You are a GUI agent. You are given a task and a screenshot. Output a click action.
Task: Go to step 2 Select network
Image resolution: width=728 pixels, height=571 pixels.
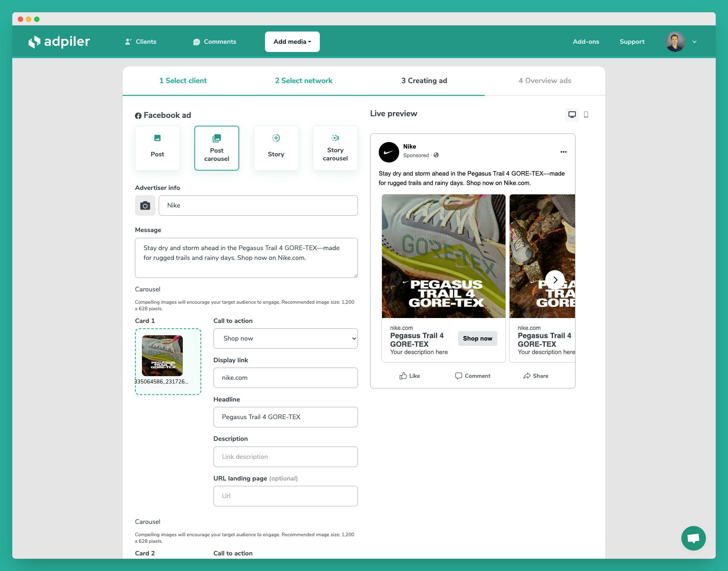pyautogui.click(x=303, y=81)
